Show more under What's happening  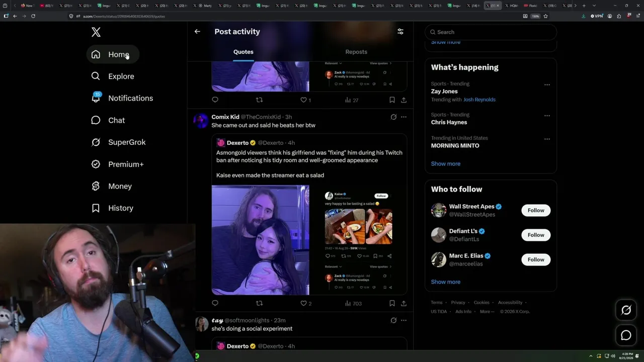coord(446,164)
